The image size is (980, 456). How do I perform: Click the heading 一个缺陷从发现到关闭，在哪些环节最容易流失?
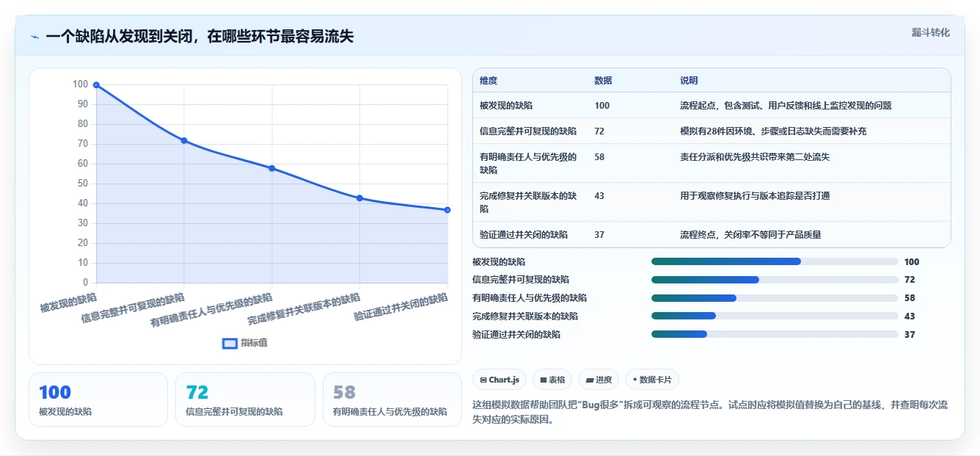coord(200,36)
